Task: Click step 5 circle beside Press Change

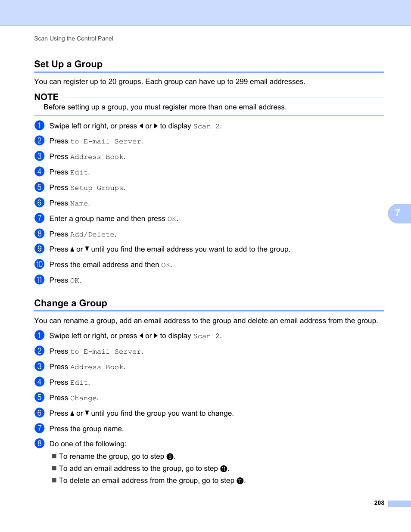Action: click(x=39, y=397)
